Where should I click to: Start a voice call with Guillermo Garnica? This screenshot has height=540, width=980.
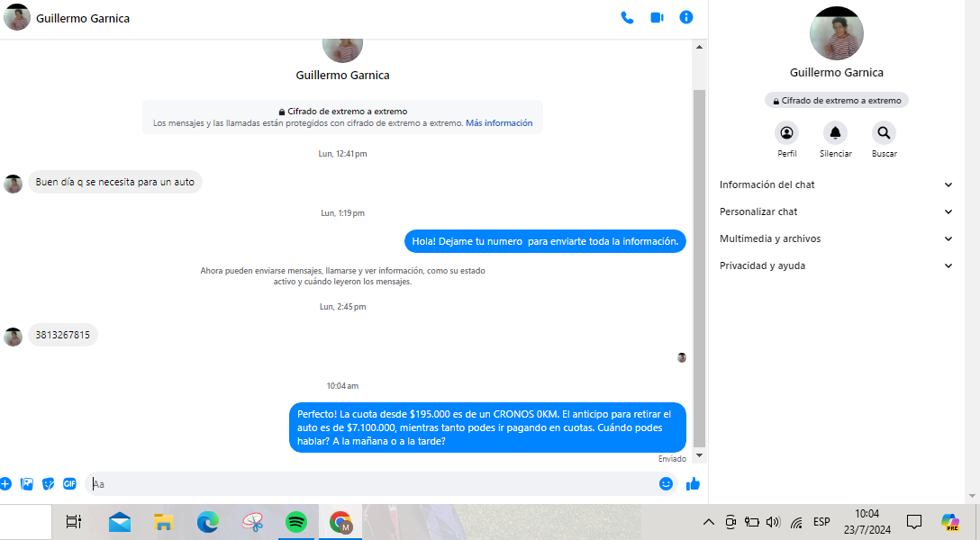point(627,17)
